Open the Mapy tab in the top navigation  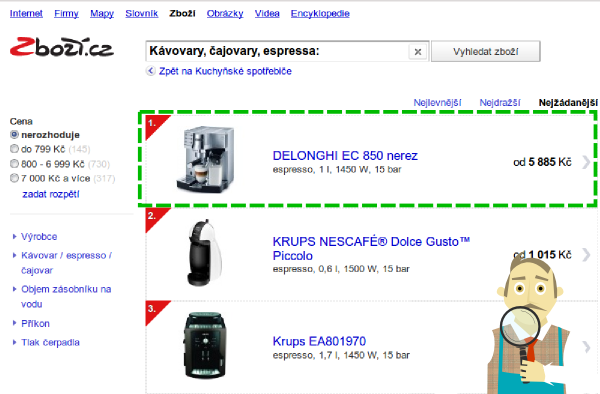pos(102,14)
